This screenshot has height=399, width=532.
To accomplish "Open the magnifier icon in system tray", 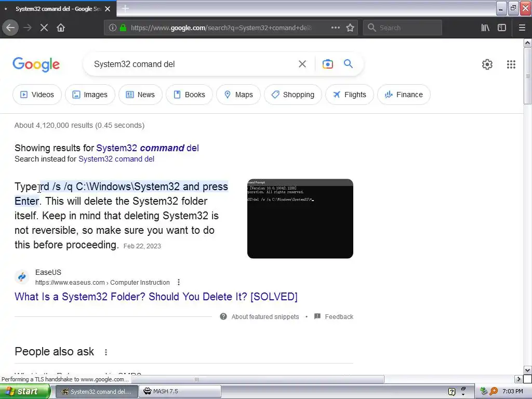I will pos(494,392).
